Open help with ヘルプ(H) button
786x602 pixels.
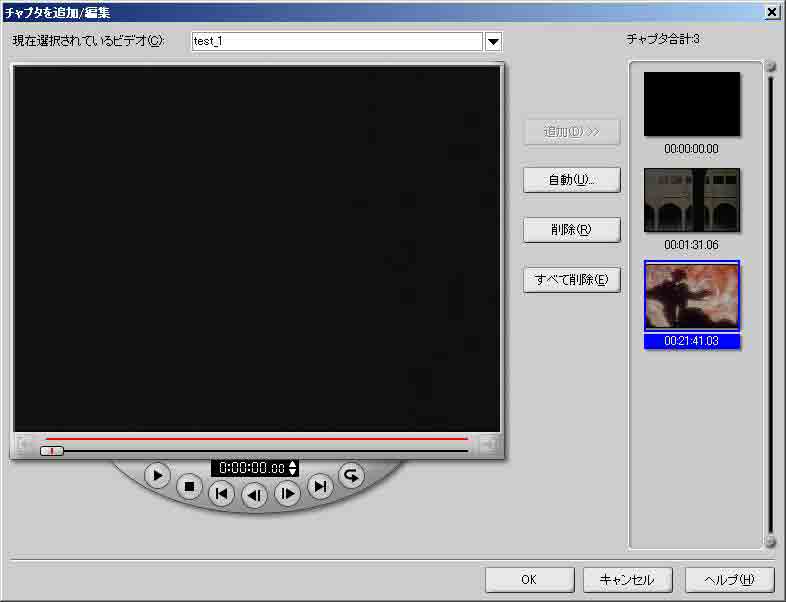click(729, 580)
